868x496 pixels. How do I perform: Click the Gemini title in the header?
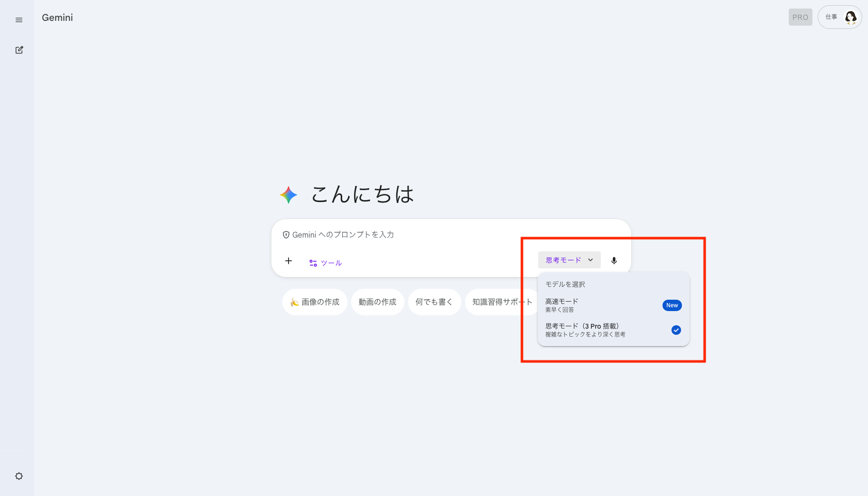point(57,18)
